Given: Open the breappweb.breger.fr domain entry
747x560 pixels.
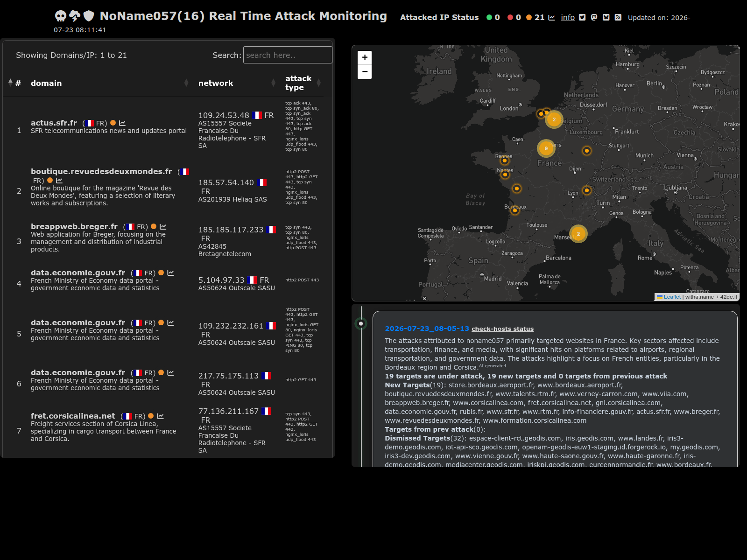Looking at the screenshot, I should click(x=74, y=227).
